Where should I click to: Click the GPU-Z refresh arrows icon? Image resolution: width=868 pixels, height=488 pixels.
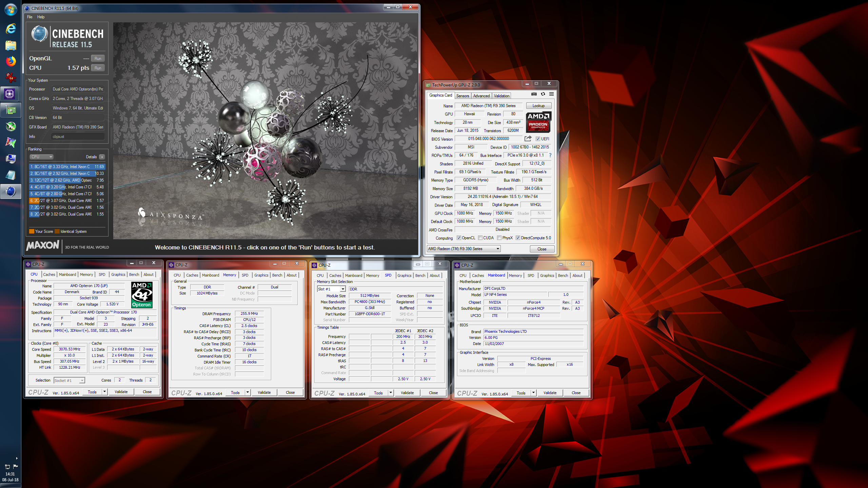click(x=543, y=94)
